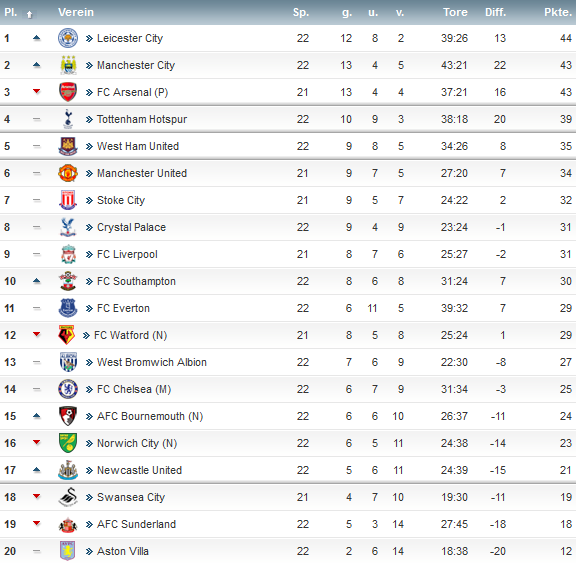Click the FC Watford crest
Viewport: 576px width, 563px height.
[66, 335]
